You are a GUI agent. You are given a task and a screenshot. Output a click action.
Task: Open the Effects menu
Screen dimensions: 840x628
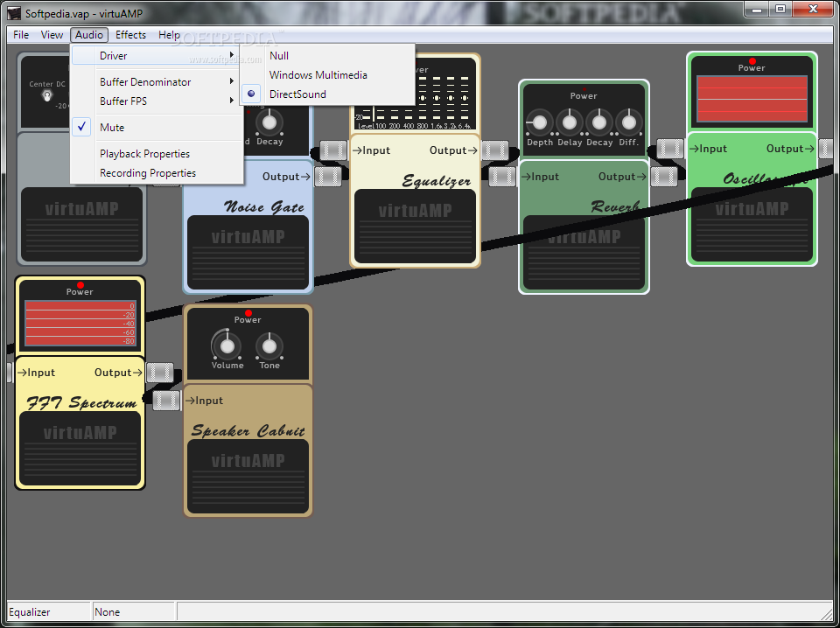click(x=130, y=35)
